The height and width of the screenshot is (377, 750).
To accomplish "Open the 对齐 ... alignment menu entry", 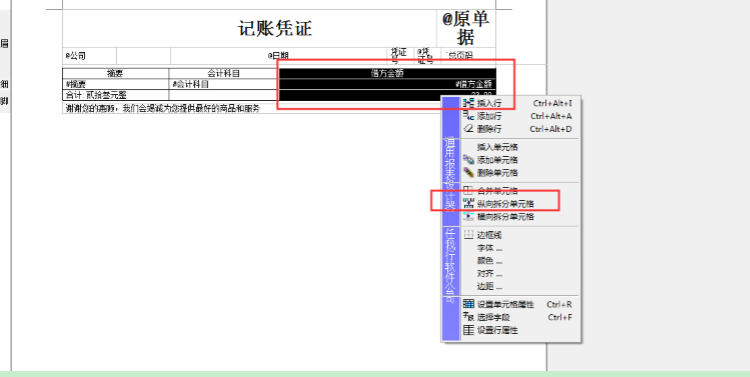I will pyautogui.click(x=489, y=274).
